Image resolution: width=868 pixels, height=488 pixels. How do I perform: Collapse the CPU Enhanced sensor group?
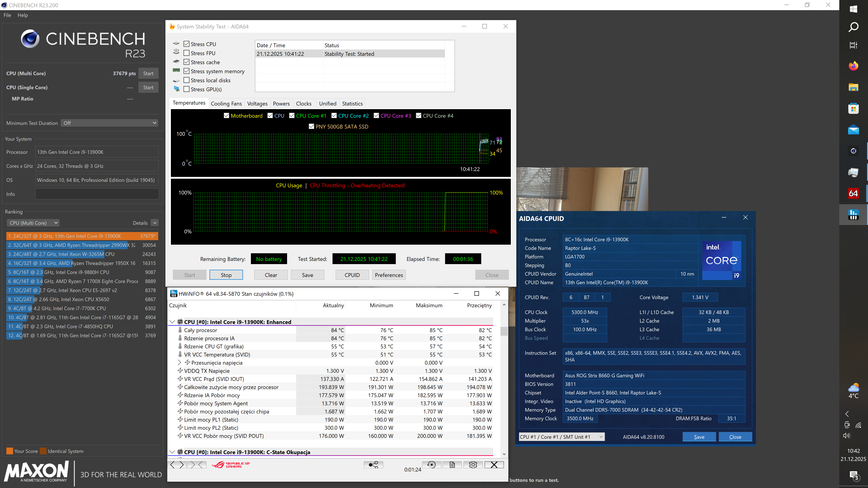pyautogui.click(x=172, y=322)
